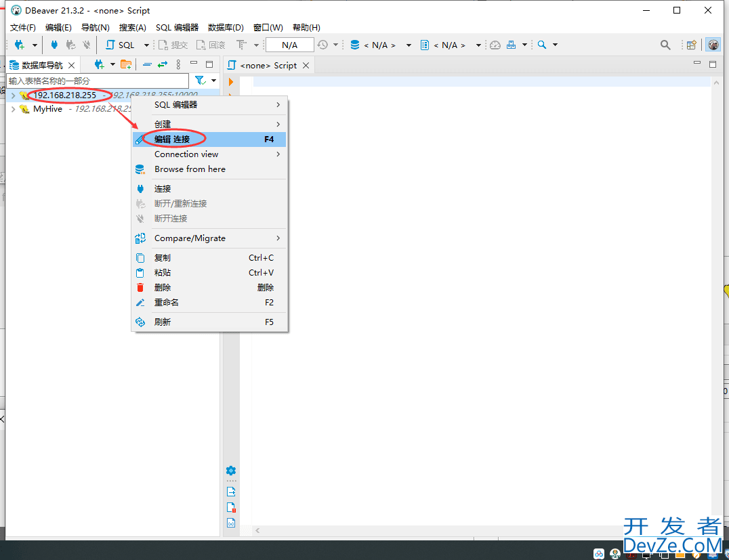Click the magnifier quick-access icon at toolbar right
This screenshot has width=729, height=560.
665,45
